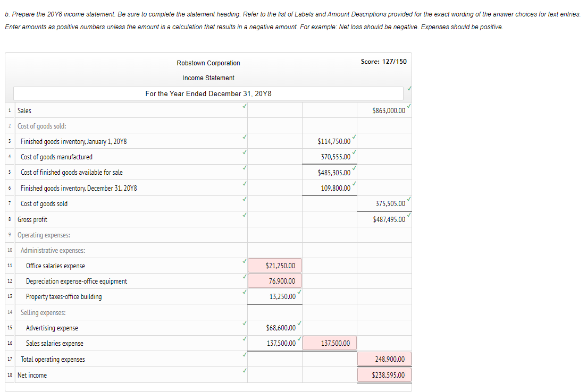
Task: Click the checkmark next to Sales label
Action: 245,106
